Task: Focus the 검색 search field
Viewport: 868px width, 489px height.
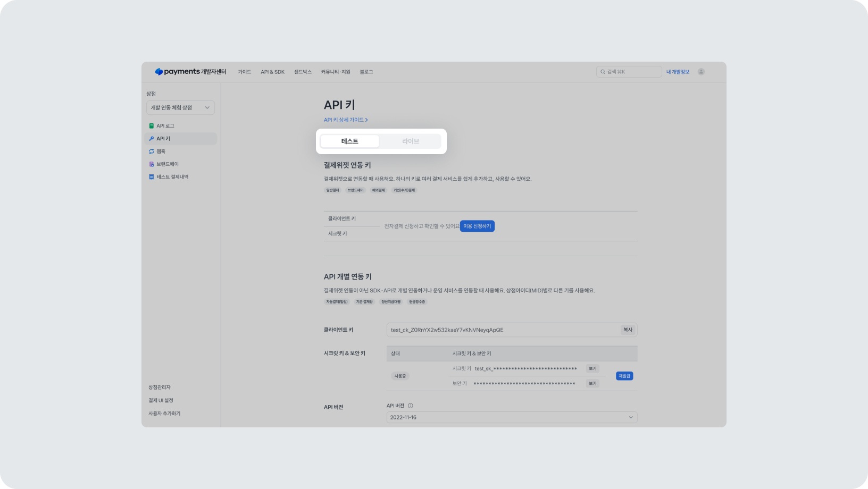Action: (629, 72)
